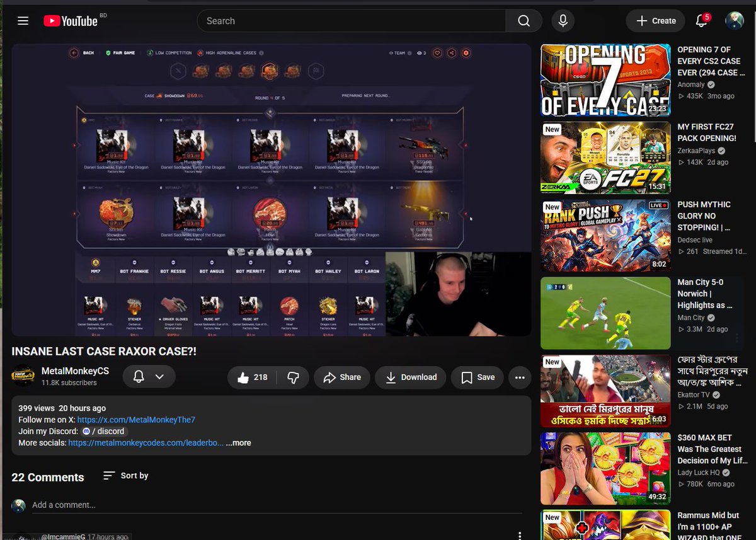The height and width of the screenshot is (540, 756).
Task: Dislike the video with thumbs down
Action: pos(293,377)
